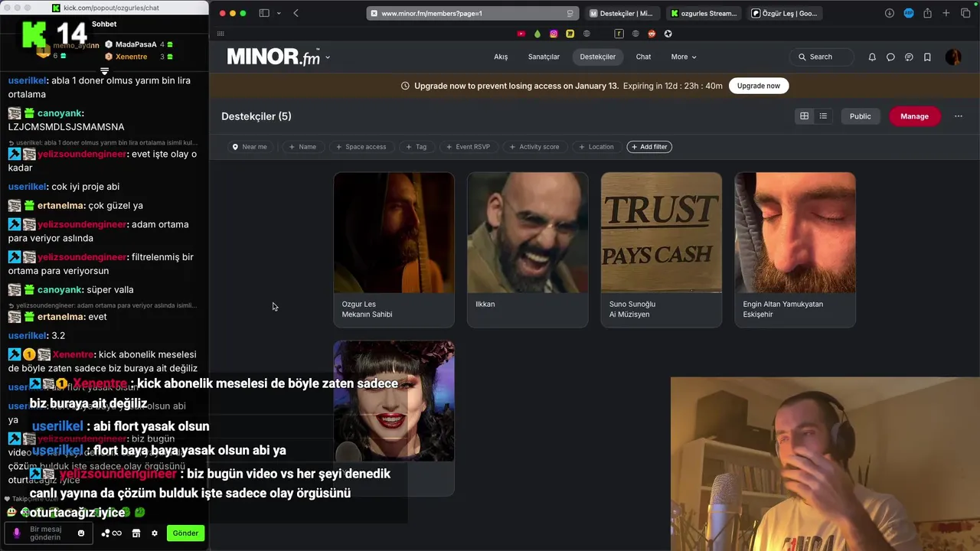Open new tab with plus icon
Screen dimensions: 980x551
tap(946, 13)
